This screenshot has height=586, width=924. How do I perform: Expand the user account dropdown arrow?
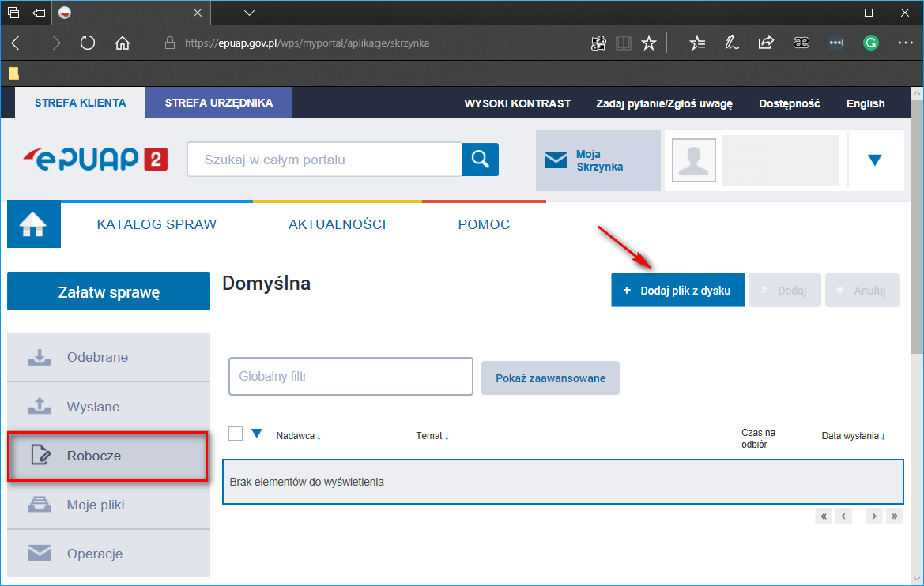click(x=874, y=160)
